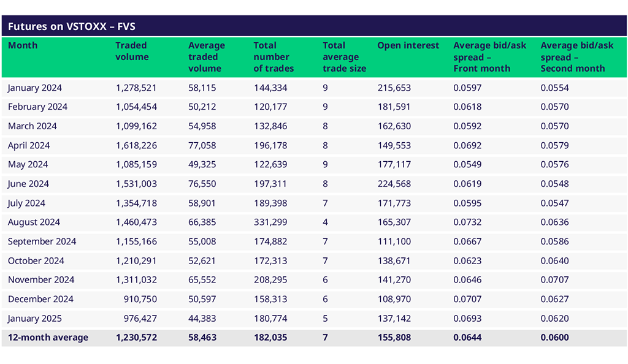Select the August 2024 trades count 331,299
Screen dimensions: 628x364
[x=270, y=222]
